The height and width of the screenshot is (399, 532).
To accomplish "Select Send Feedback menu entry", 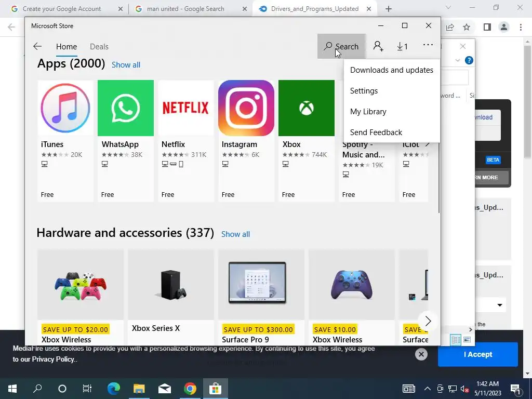I will click(392, 132).
